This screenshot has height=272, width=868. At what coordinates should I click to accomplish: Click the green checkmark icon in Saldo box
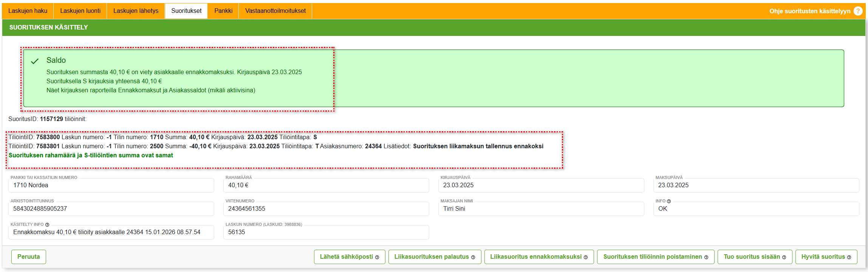tap(35, 61)
